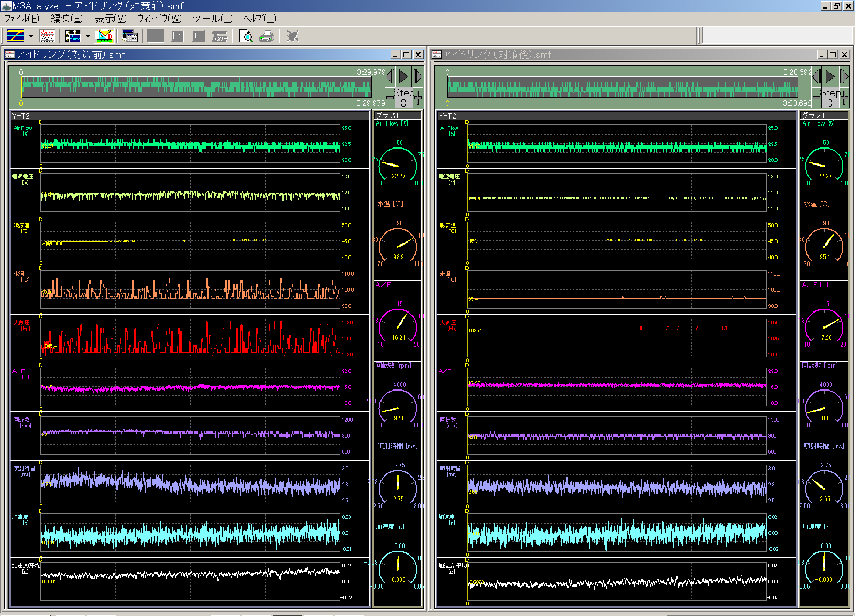The width and height of the screenshot is (855, 616).
Task: Step forward one frame in the 対策後 window
Action: tap(844, 77)
